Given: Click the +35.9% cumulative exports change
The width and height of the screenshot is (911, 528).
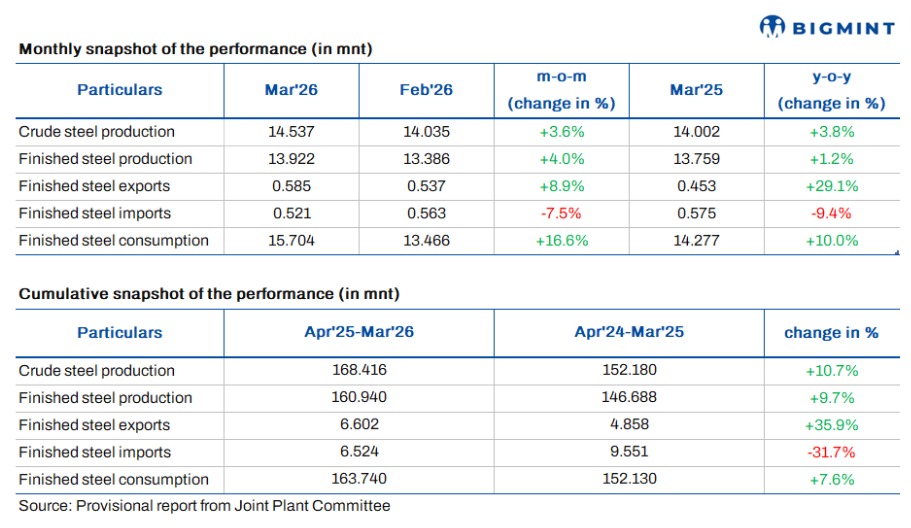Looking at the screenshot, I should [831, 425].
